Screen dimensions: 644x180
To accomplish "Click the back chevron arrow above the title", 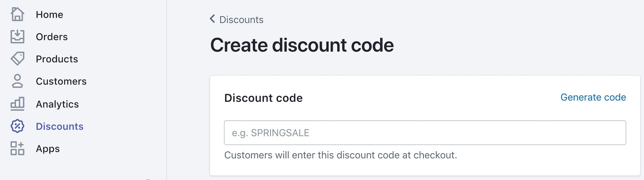I will [212, 19].
